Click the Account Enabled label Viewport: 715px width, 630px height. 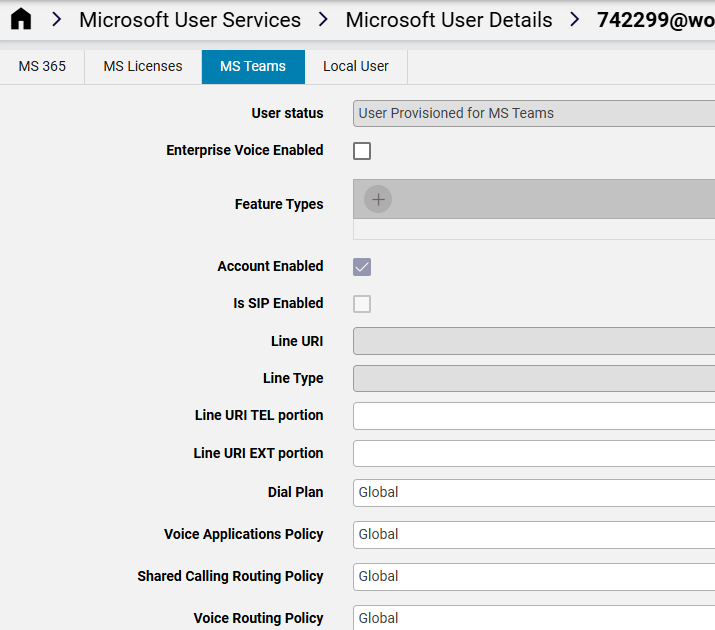270,266
